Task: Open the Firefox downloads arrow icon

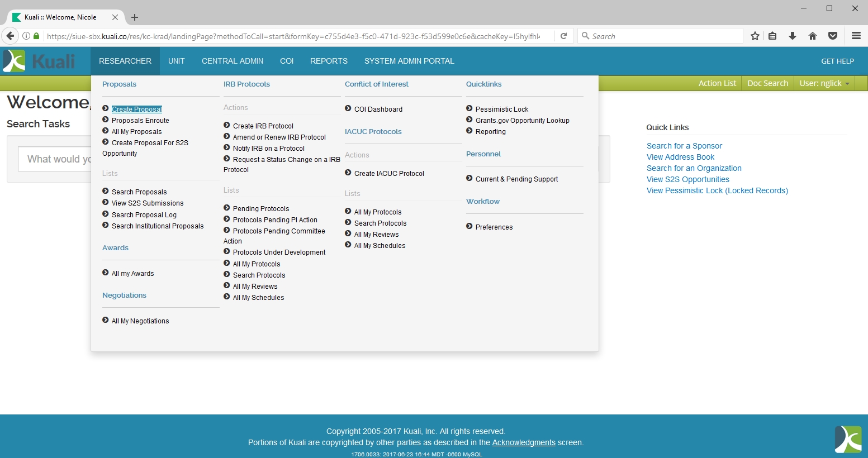Action: coord(793,36)
